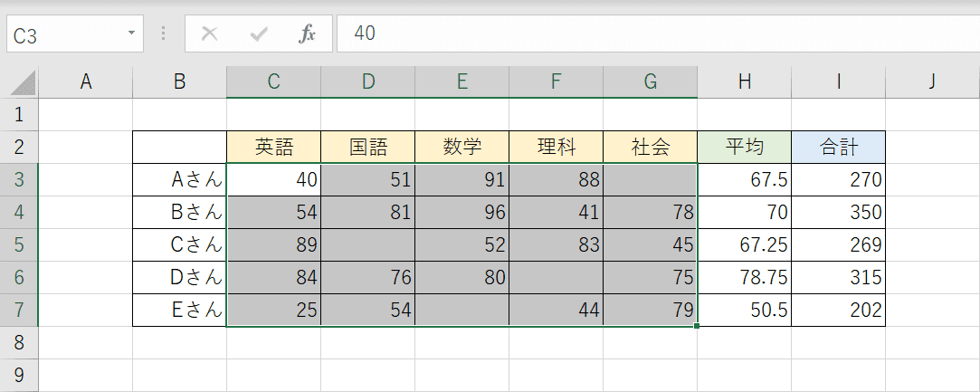The height and width of the screenshot is (392, 980).
Task: Click the total cell 315
Action: click(x=839, y=277)
